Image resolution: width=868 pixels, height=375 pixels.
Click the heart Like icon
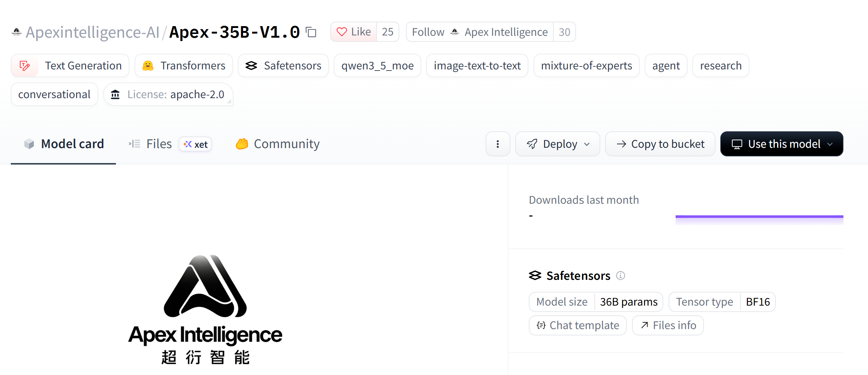point(342,32)
